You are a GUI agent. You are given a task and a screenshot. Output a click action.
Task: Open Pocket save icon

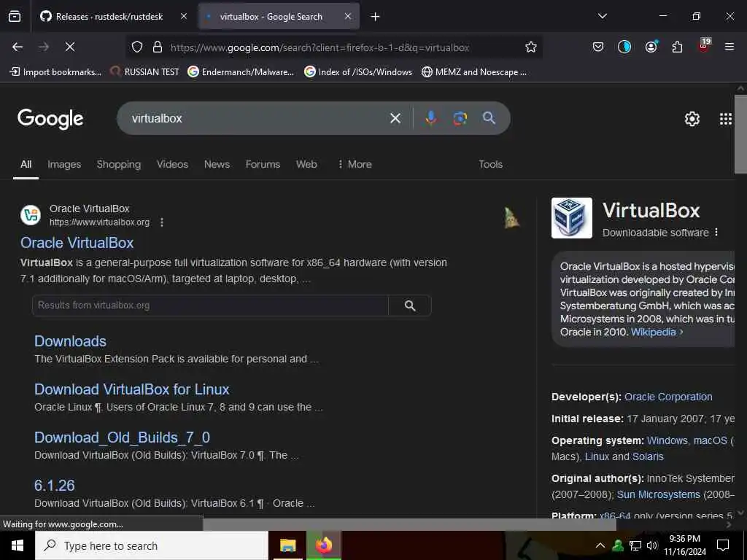point(598,47)
